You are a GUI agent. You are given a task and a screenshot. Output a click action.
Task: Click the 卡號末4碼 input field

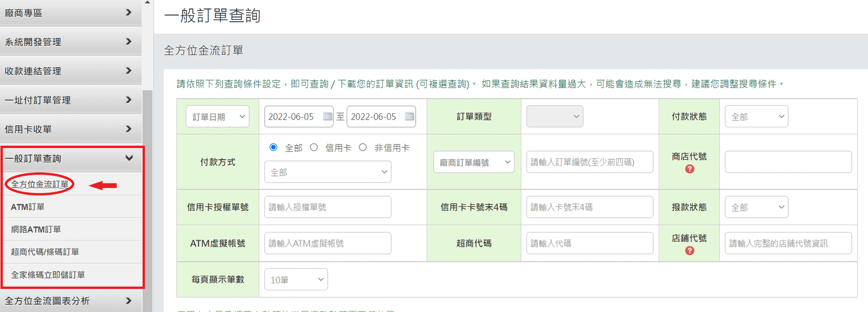[x=590, y=207]
